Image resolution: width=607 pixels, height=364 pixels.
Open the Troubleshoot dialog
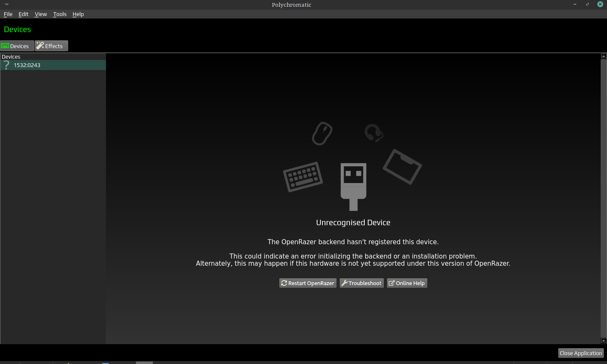tap(361, 283)
